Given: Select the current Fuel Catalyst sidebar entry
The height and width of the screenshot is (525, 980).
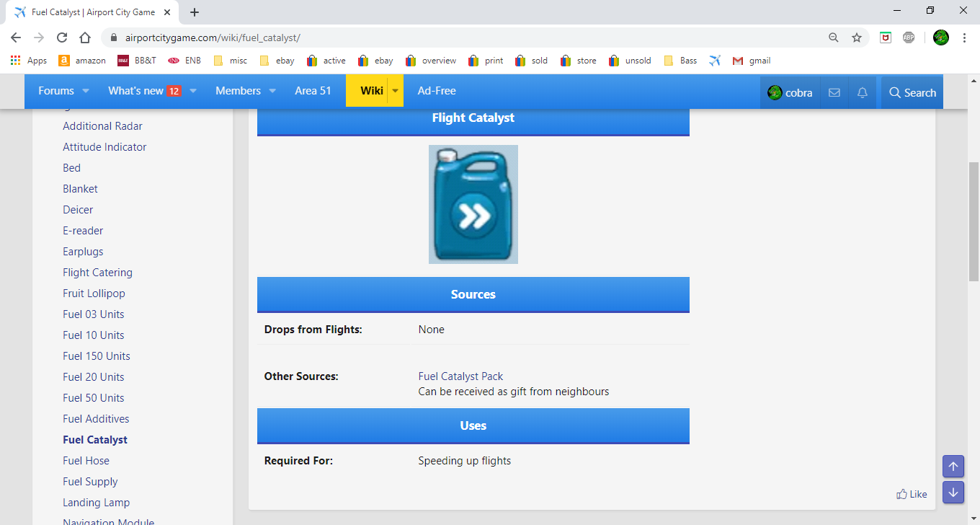Looking at the screenshot, I should tap(95, 440).
